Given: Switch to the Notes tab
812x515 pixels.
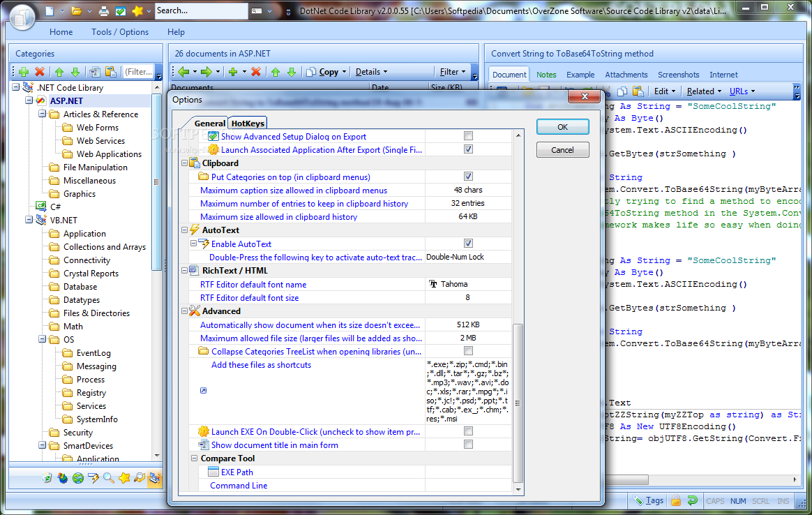Looking at the screenshot, I should coord(546,75).
